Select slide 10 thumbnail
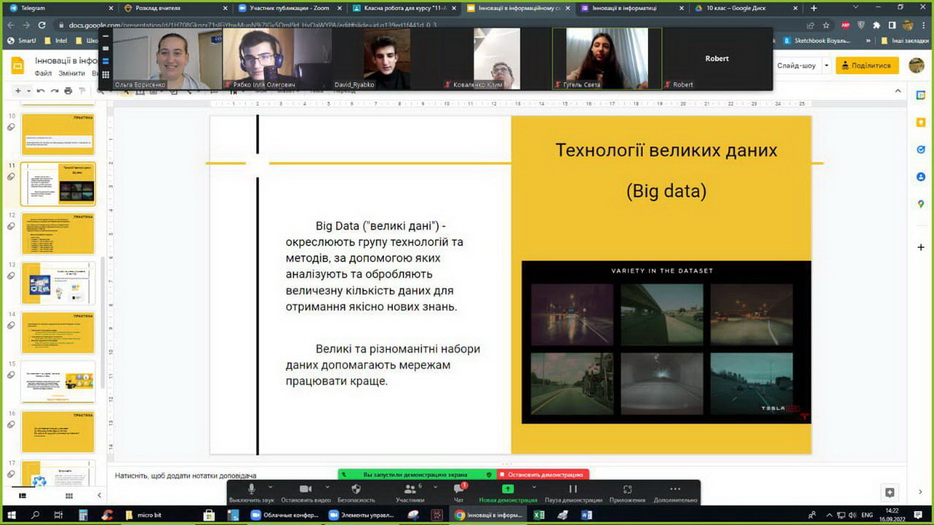 [58, 134]
